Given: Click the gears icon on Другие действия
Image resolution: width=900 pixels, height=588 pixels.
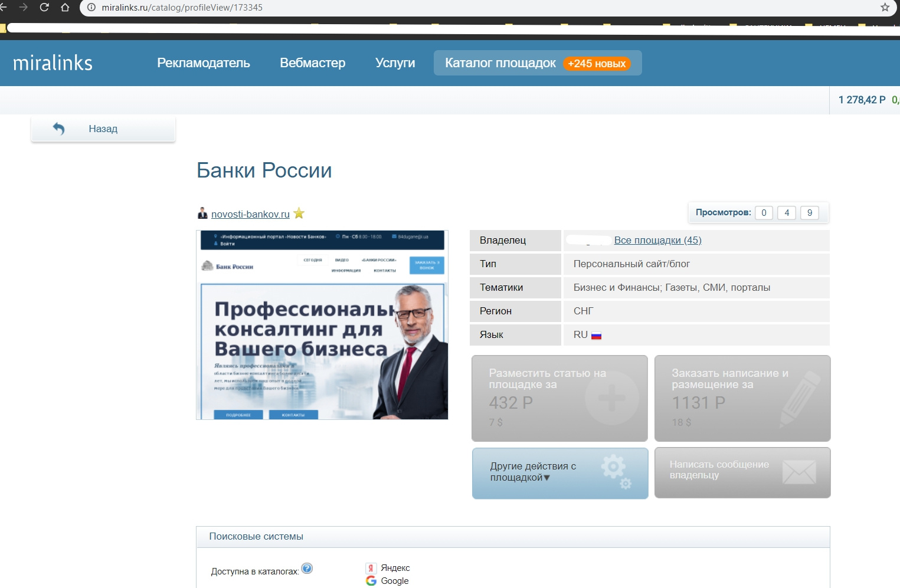Looking at the screenshot, I should [x=617, y=472].
